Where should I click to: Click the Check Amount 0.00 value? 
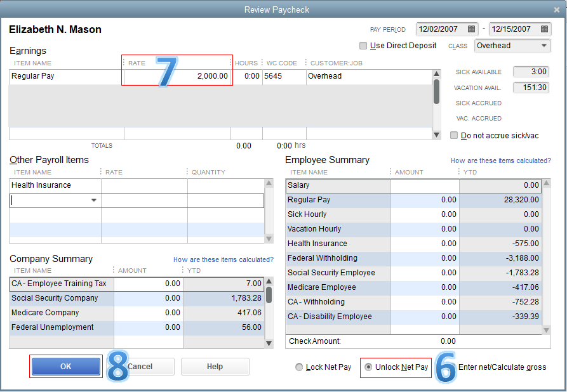click(448, 341)
